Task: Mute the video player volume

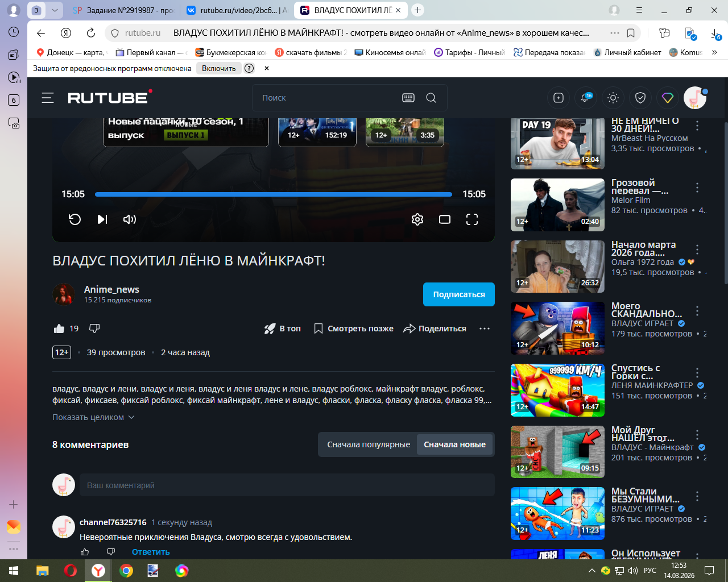Action: tap(130, 219)
